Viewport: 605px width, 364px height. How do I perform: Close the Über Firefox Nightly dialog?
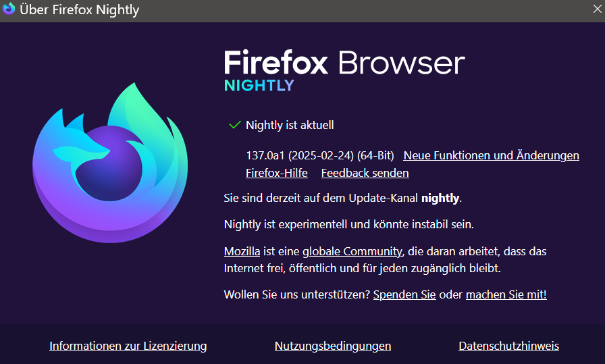pos(597,9)
